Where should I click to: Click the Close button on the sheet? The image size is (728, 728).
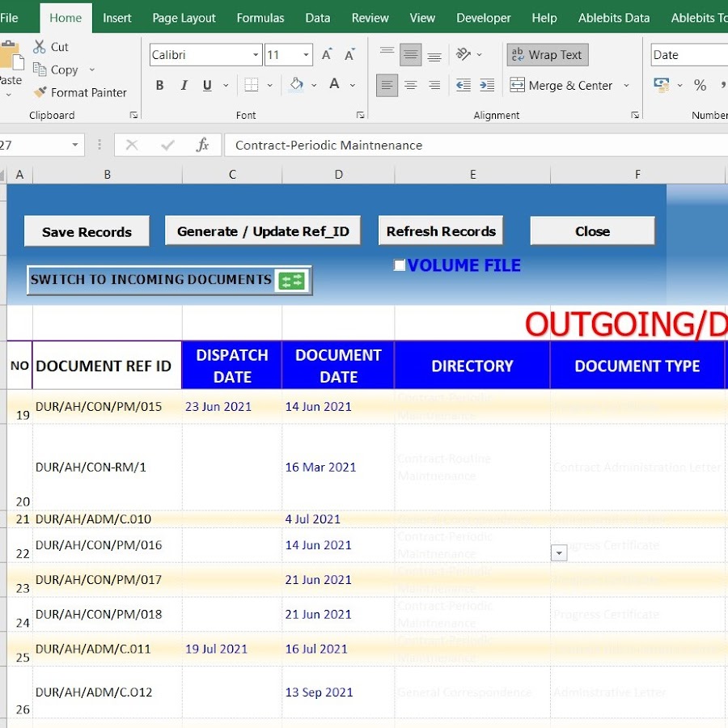tap(592, 231)
